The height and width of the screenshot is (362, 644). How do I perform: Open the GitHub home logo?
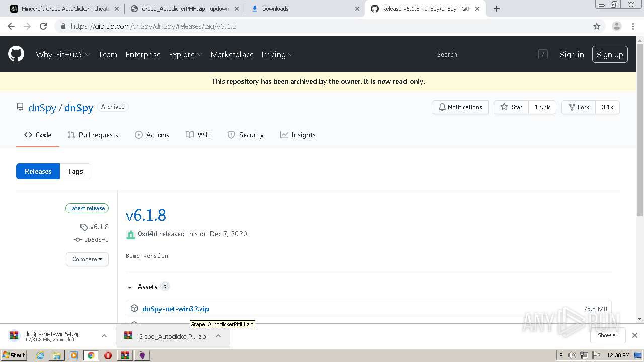(x=16, y=54)
